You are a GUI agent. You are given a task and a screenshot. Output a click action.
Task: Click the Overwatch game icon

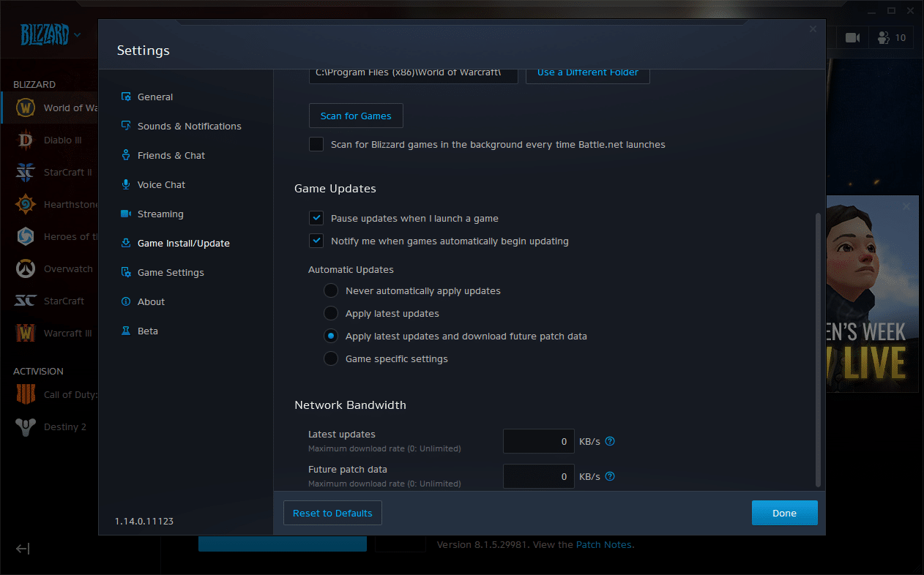tap(26, 268)
